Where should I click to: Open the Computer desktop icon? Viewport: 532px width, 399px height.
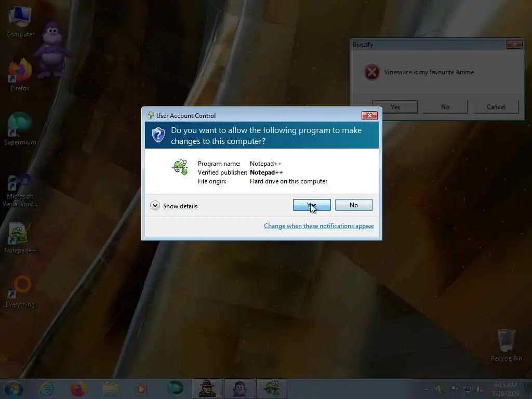tap(20, 22)
